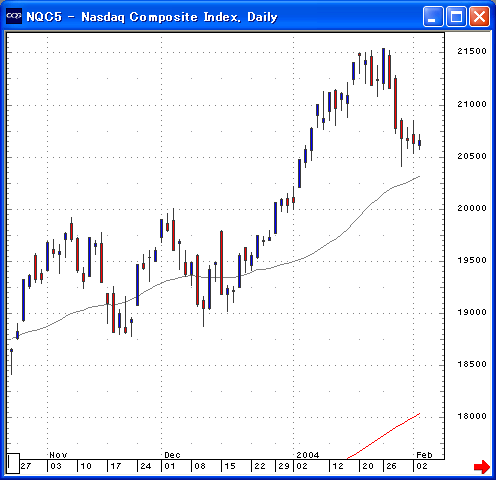Click date 17 on the time axis

[116, 466]
